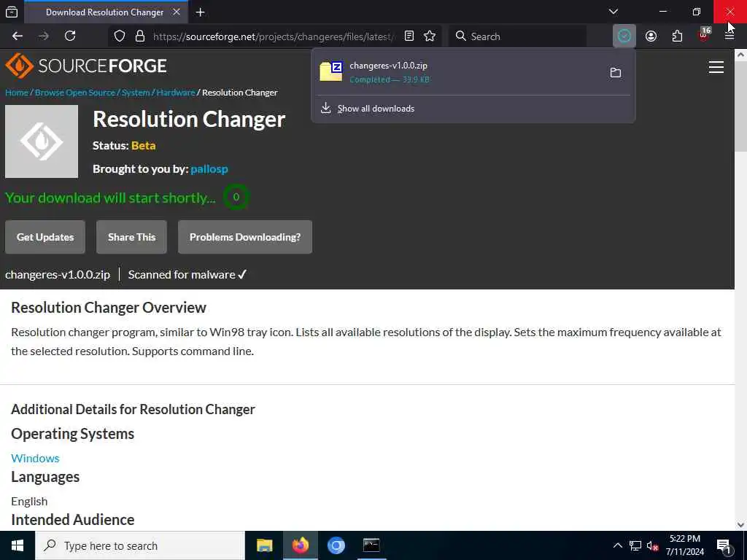Screen dimensions: 747x560
Task: Open the Firefox account icon
Action: coord(651,36)
